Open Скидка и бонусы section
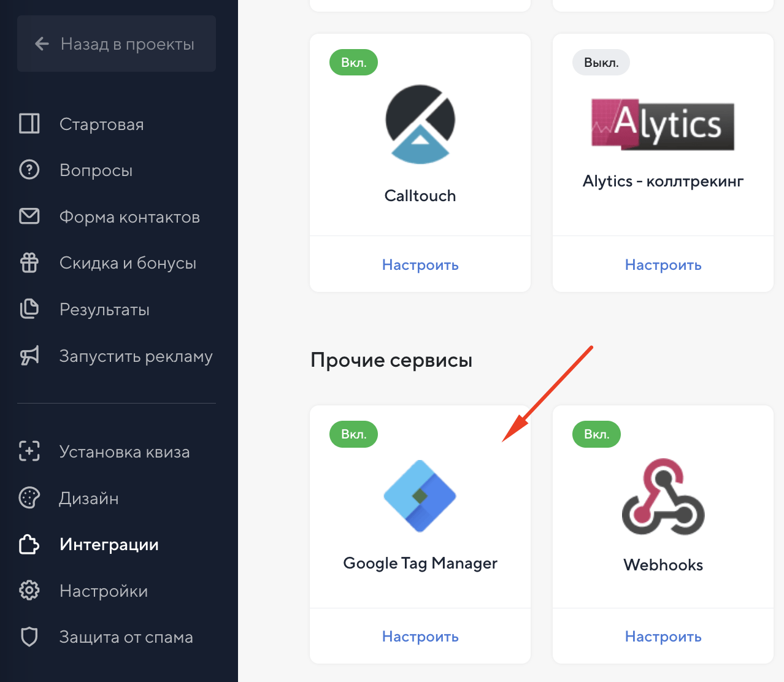 pyautogui.click(x=128, y=263)
